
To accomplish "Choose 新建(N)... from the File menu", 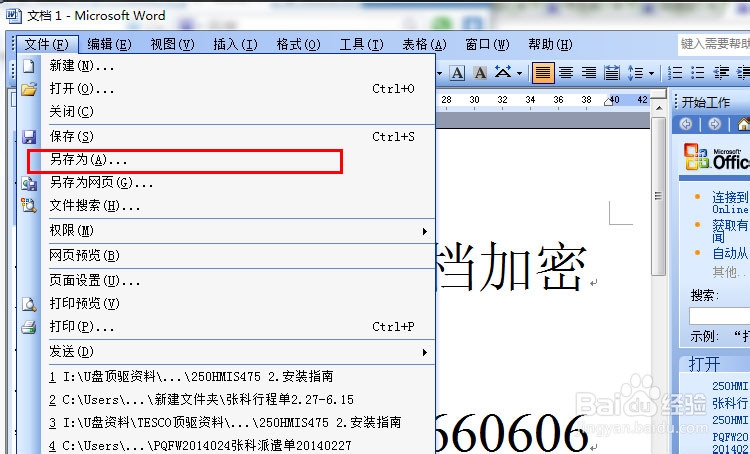I will 226,66.
